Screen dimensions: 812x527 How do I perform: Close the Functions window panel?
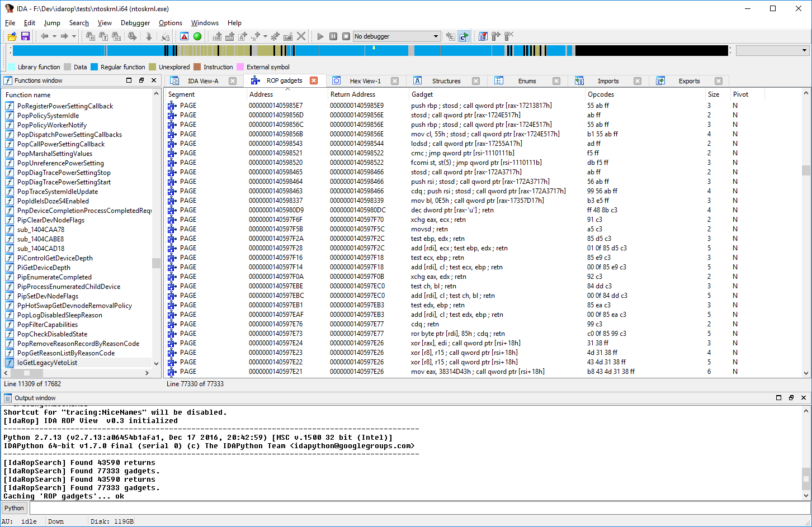pos(153,80)
